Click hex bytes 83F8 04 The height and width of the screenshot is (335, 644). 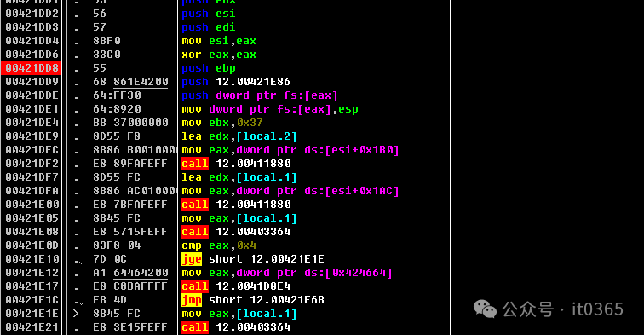(117, 245)
